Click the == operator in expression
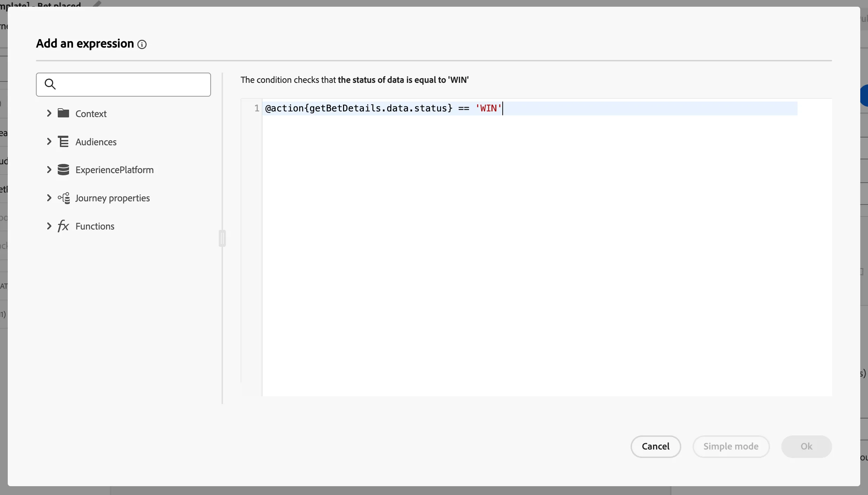The height and width of the screenshot is (495, 868). tap(464, 108)
